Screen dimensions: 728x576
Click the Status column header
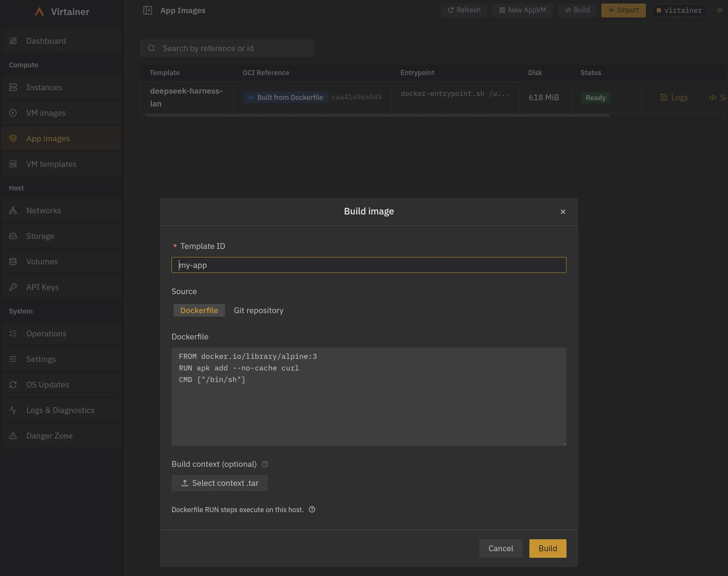tap(591, 73)
